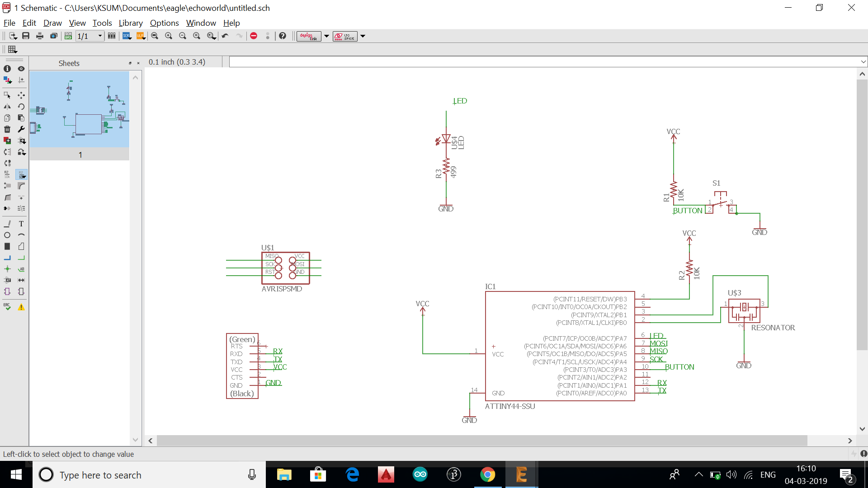This screenshot has width=868, height=488.
Task: Open the Tools menu
Action: (x=102, y=23)
